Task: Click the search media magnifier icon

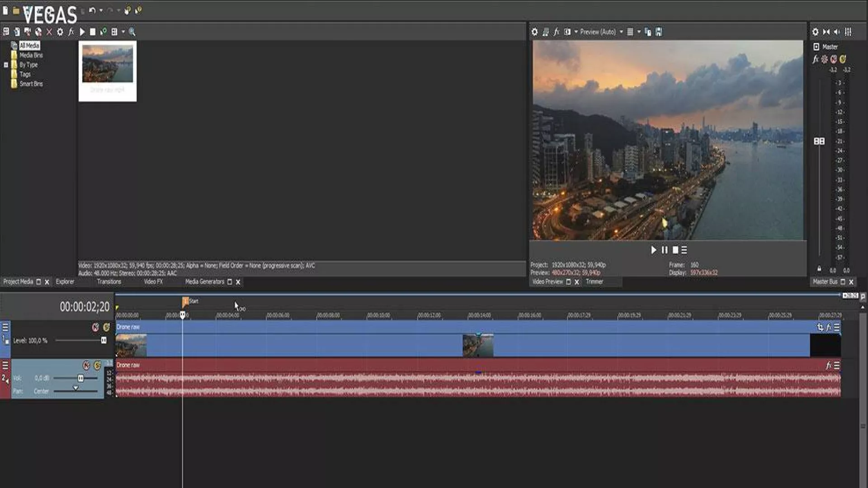Action: (132, 32)
